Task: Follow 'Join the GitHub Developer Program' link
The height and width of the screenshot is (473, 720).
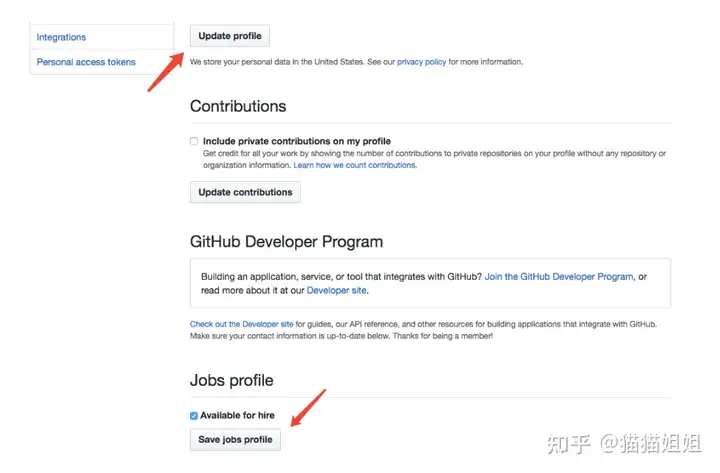Action: point(559,276)
